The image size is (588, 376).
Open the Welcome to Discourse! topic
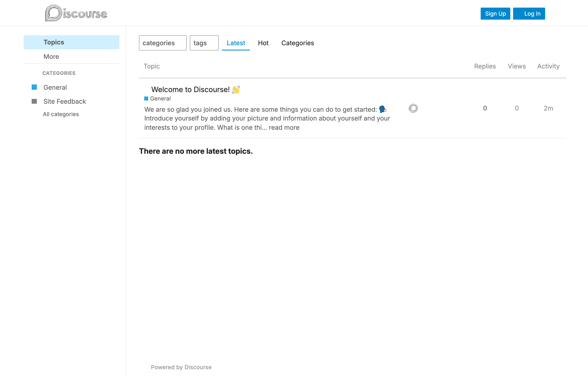pyautogui.click(x=190, y=90)
